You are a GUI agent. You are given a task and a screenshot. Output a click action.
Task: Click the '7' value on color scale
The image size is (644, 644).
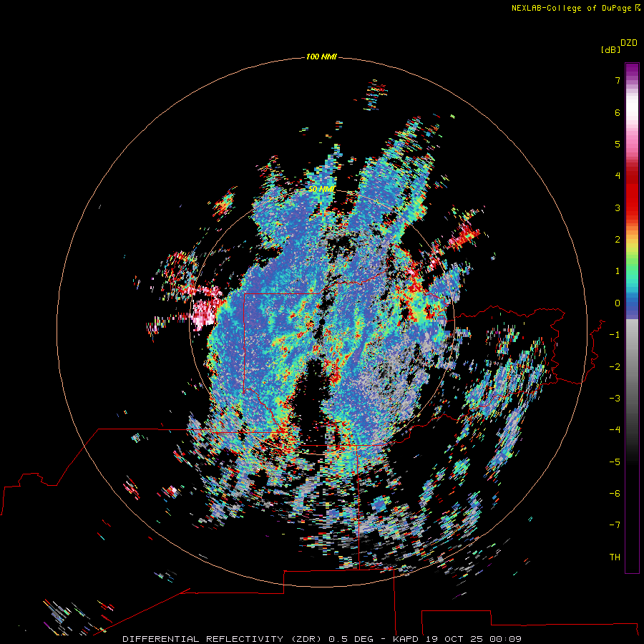pos(618,81)
